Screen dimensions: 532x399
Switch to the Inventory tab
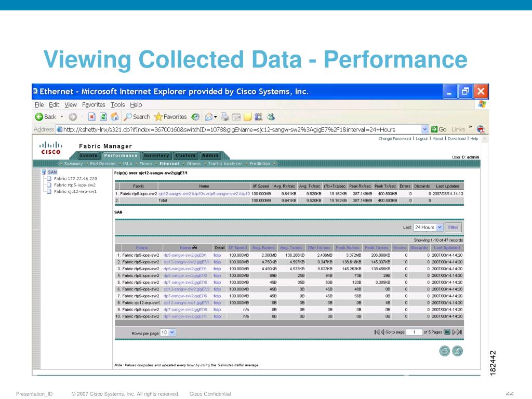(156, 155)
